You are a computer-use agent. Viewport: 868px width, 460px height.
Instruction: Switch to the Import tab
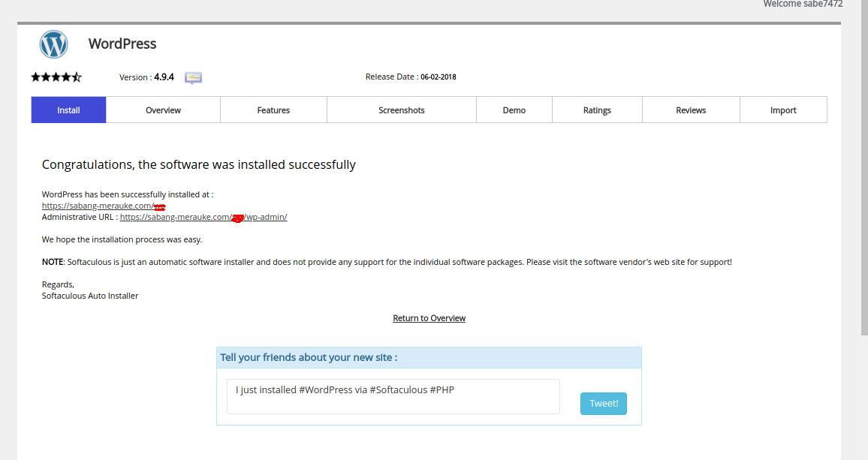point(782,110)
